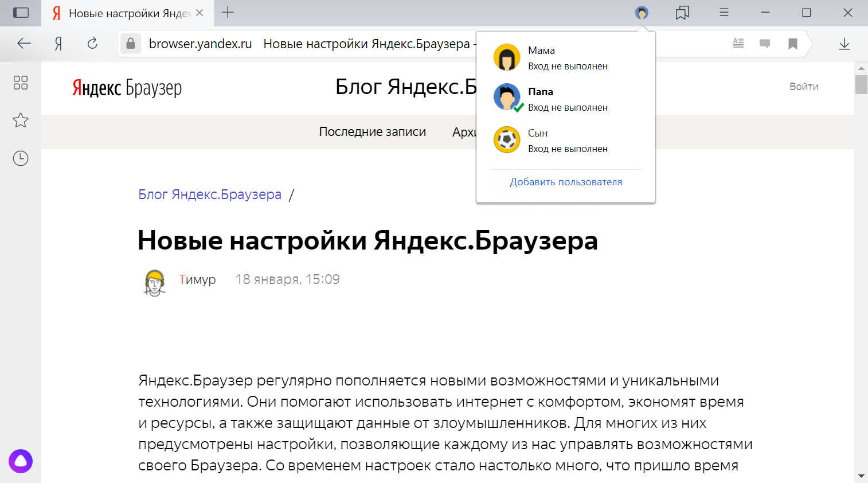The height and width of the screenshot is (483, 868).
Task: Go back with the arrow button
Action: [x=24, y=44]
